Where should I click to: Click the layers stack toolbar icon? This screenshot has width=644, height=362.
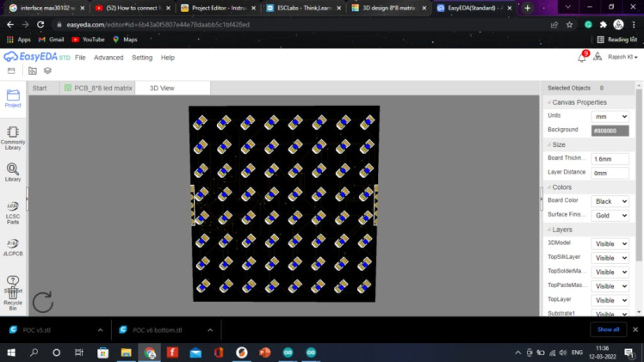click(47, 71)
